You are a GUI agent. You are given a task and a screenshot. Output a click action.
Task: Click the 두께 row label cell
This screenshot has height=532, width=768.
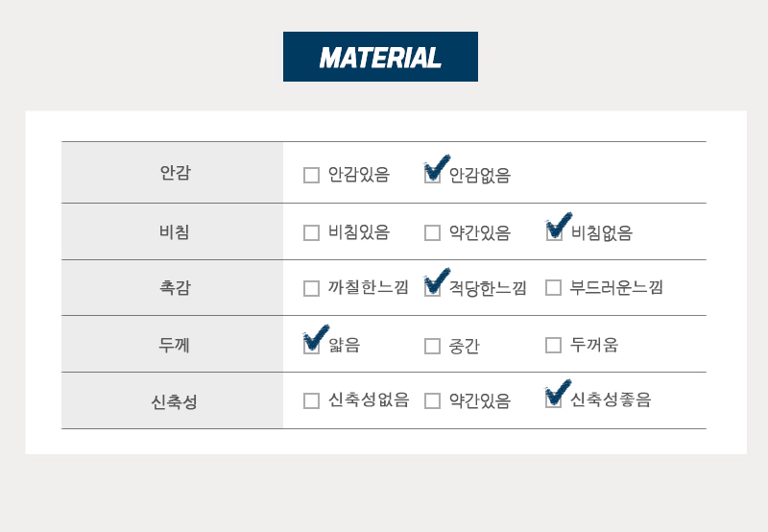click(x=173, y=345)
